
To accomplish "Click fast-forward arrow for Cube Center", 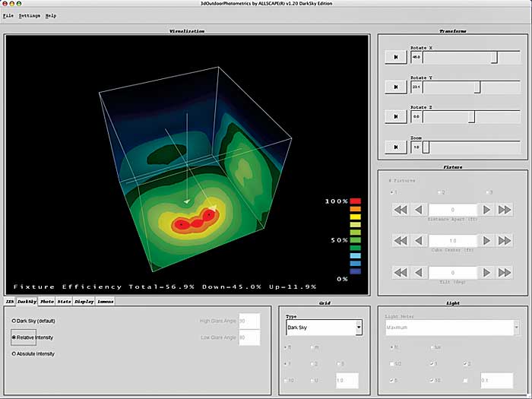I will click(505, 240).
